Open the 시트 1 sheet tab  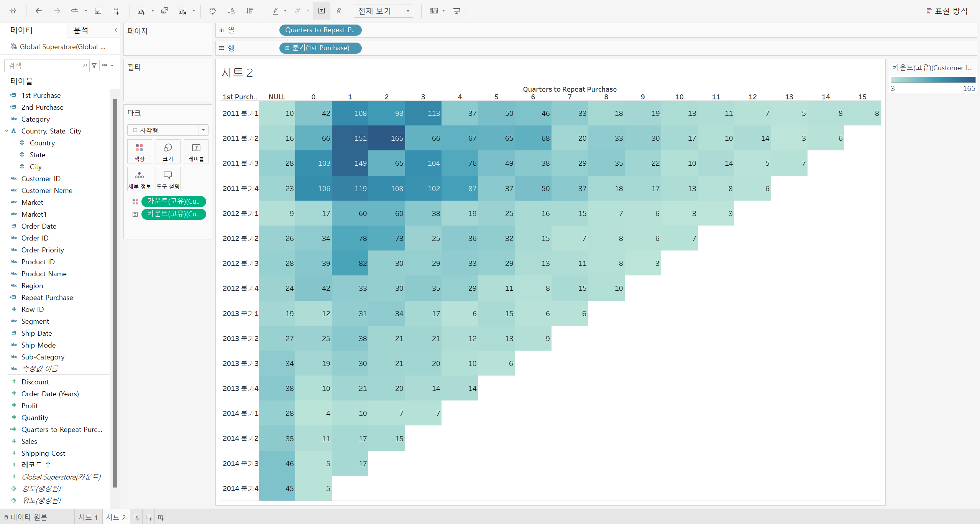88,517
